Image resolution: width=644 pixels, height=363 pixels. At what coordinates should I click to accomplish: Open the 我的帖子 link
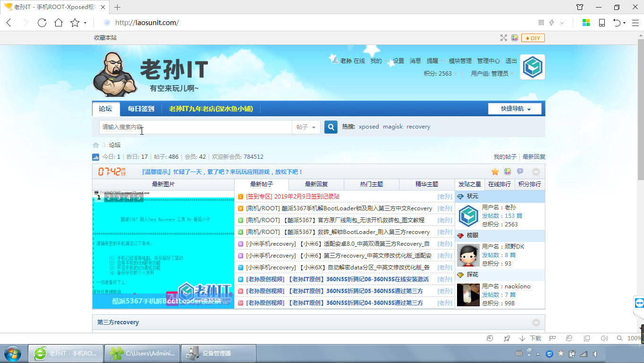point(505,157)
